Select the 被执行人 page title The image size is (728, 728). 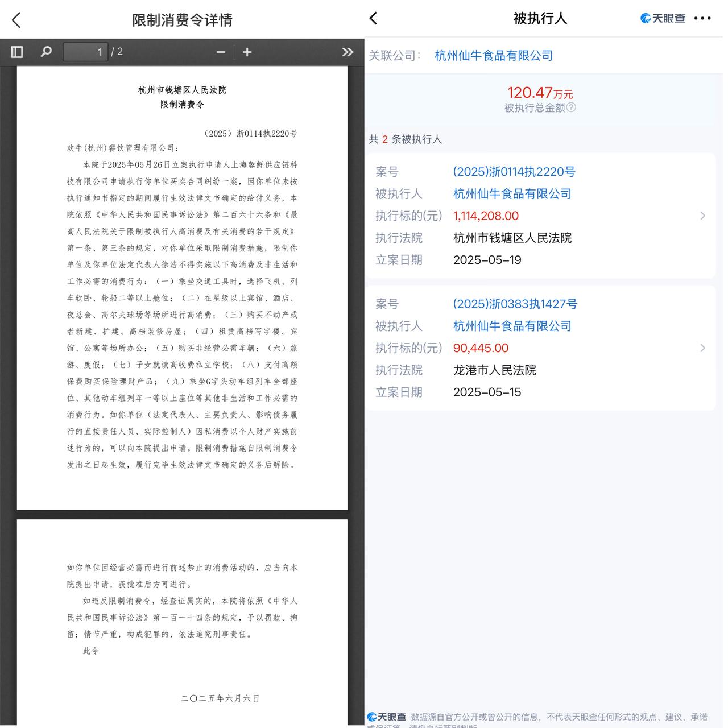point(540,18)
